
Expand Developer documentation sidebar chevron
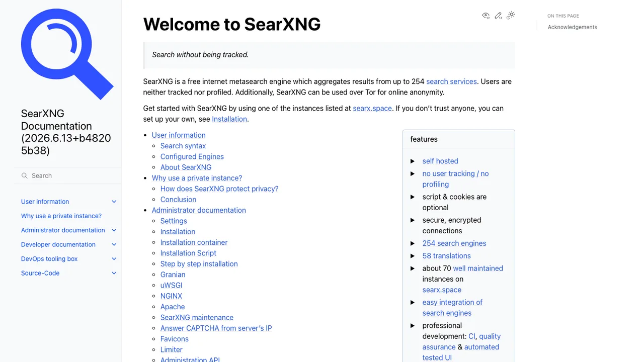click(x=114, y=244)
